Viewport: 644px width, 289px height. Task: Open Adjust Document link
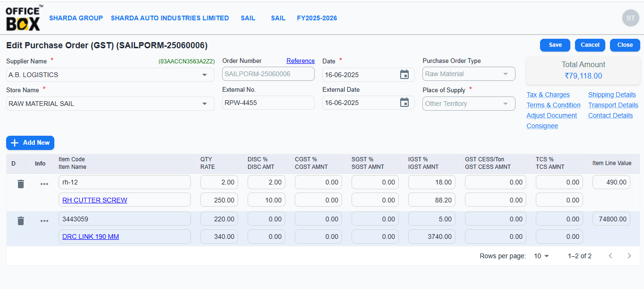552,115
